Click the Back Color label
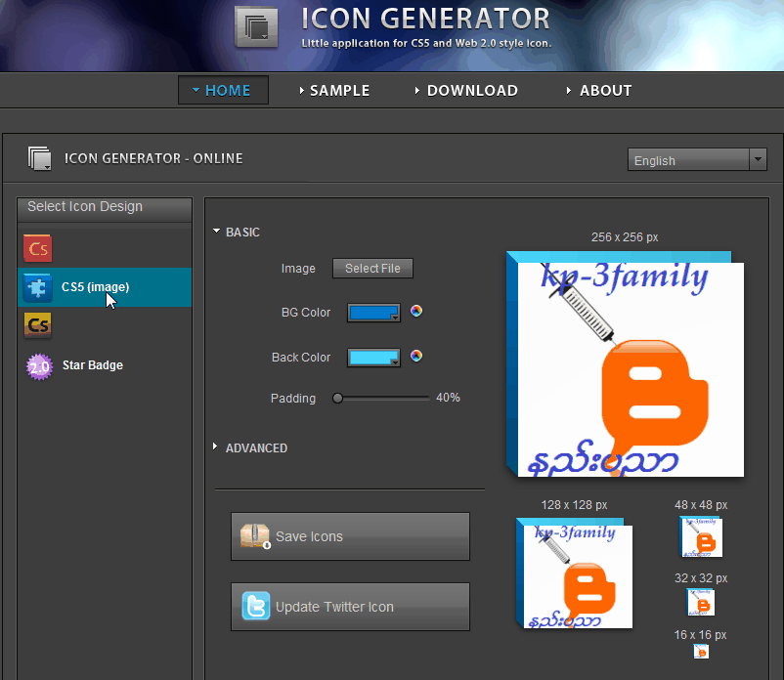The width and height of the screenshot is (784, 680). click(301, 358)
